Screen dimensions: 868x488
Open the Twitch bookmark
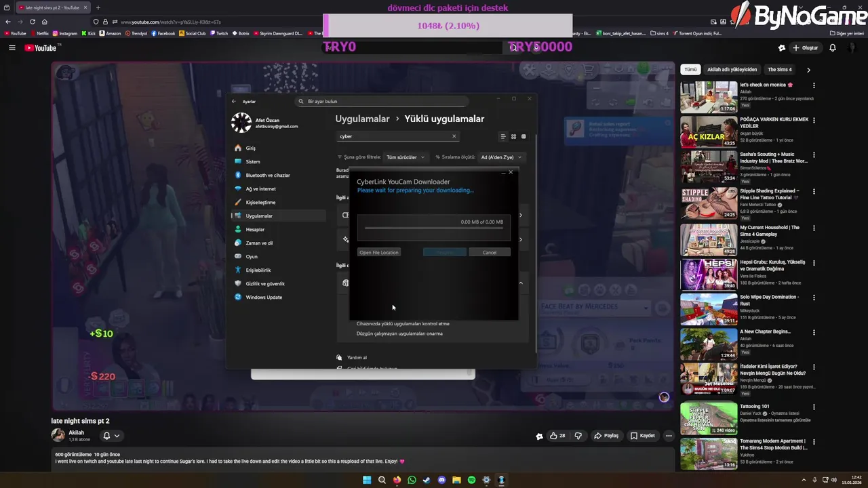pyautogui.click(x=218, y=33)
